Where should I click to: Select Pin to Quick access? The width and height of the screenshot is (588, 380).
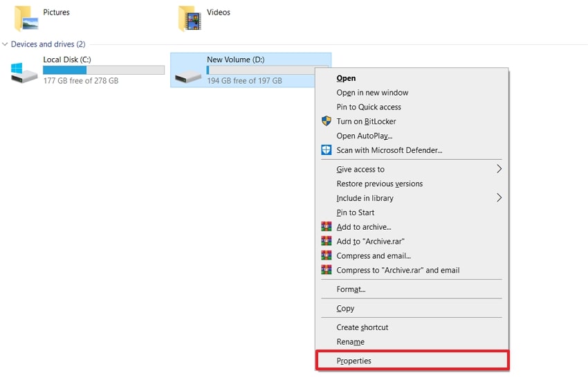coord(369,107)
